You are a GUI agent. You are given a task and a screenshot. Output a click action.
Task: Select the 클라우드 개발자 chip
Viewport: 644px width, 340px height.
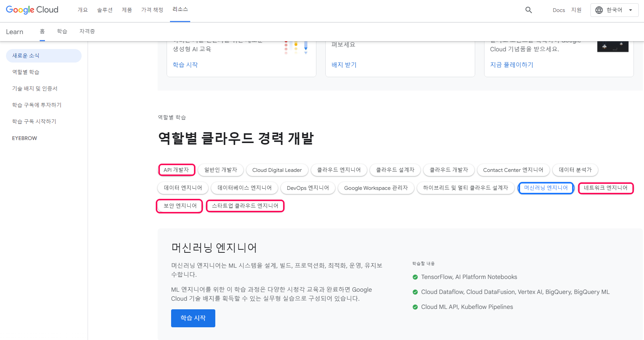click(x=449, y=170)
